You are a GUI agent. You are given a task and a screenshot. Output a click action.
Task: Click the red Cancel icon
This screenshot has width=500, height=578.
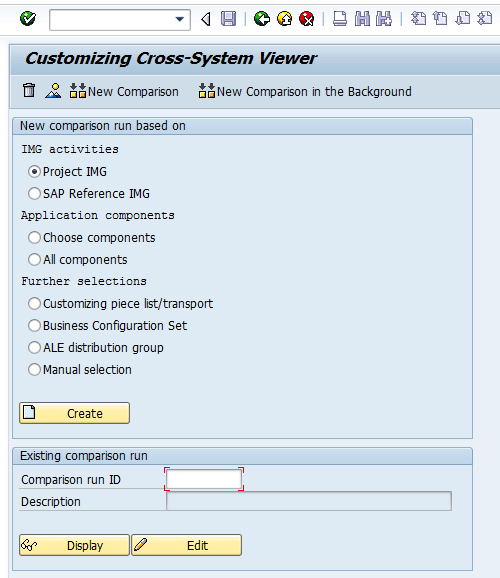[x=306, y=18]
